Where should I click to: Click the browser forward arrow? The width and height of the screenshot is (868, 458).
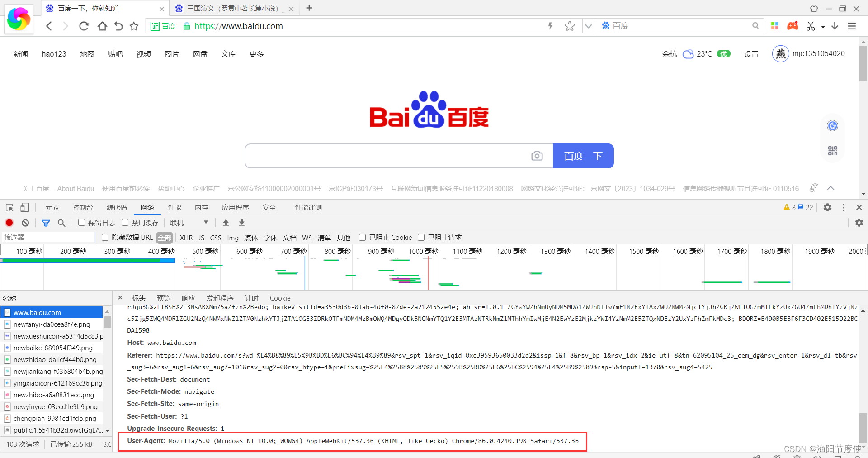(66, 26)
